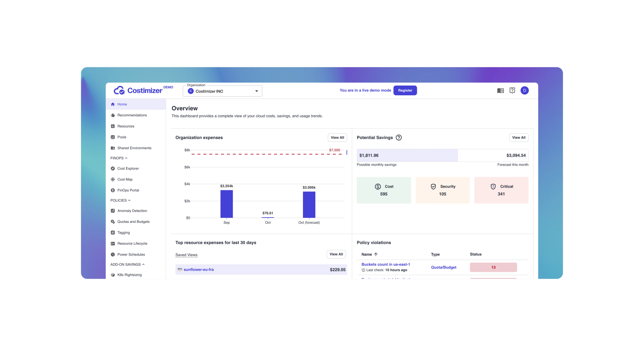Switch to the Home menu item
Screen dimensions: 644x346
[122, 104]
